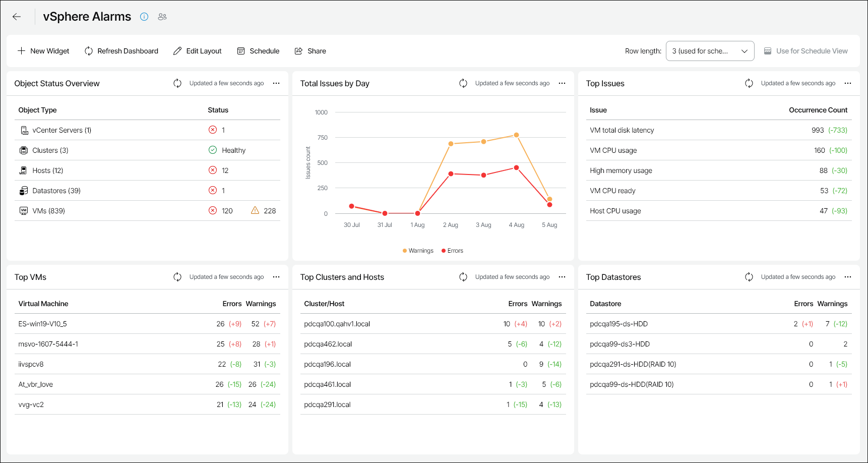This screenshot has height=463, width=868.
Task: Click the 4 Aug Errors data point
Action: pos(516,168)
